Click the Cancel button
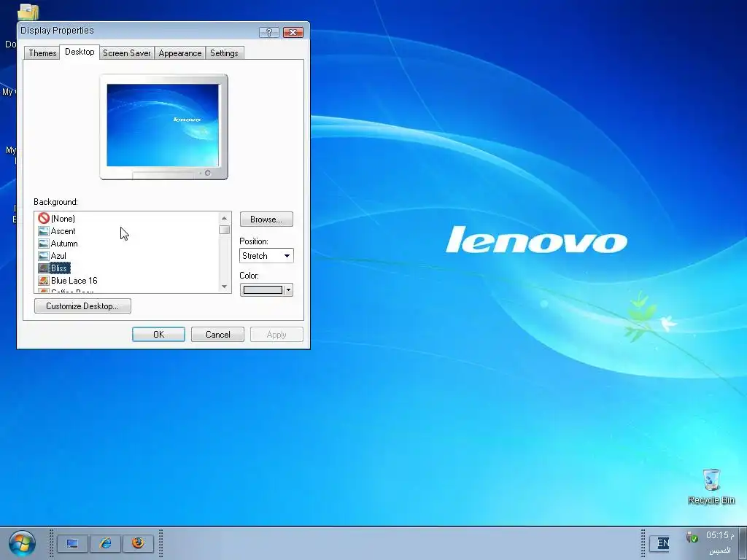Image resolution: width=747 pixels, height=560 pixels. (x=217, y=334)
